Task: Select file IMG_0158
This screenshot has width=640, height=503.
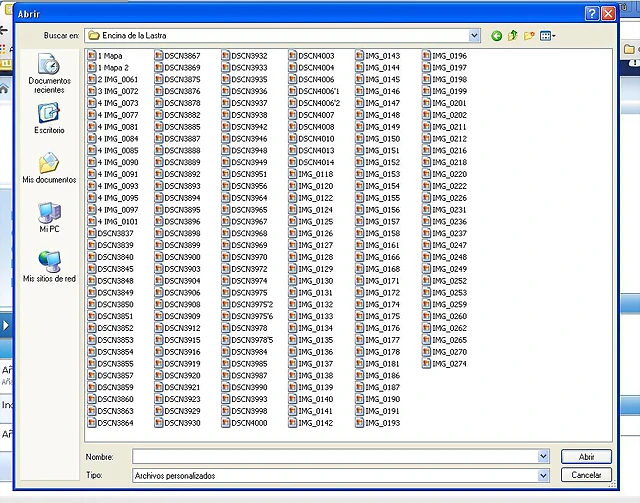Action: pyautogui.click(x=378, y=233)
